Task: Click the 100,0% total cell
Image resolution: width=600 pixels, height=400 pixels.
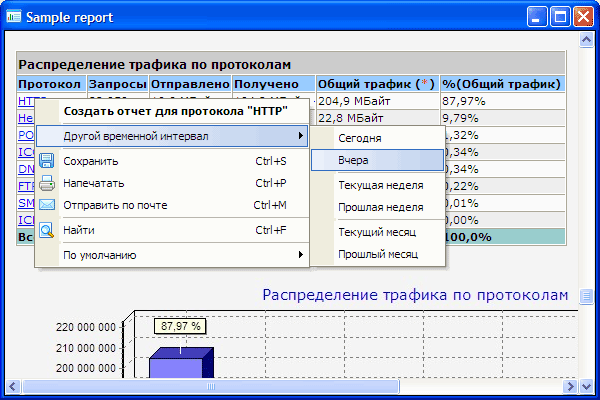Action: tap(504, 237)
